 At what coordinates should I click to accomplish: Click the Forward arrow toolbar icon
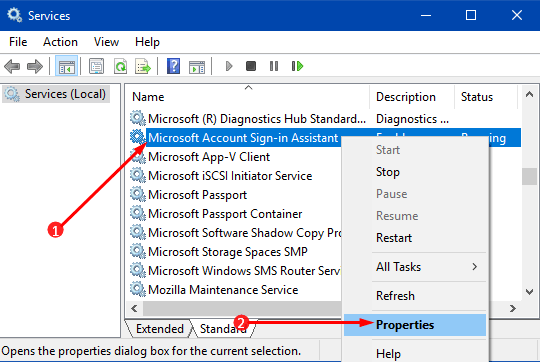click(x=35, y=66)
